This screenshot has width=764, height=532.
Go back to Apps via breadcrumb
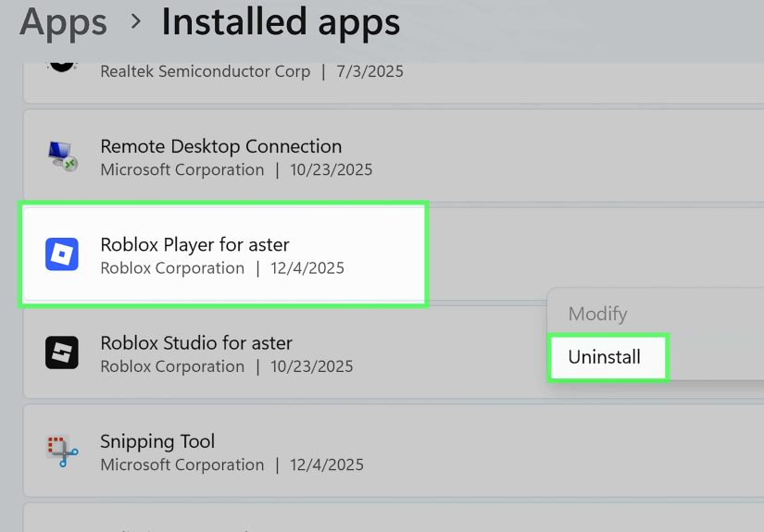[63, 23]
